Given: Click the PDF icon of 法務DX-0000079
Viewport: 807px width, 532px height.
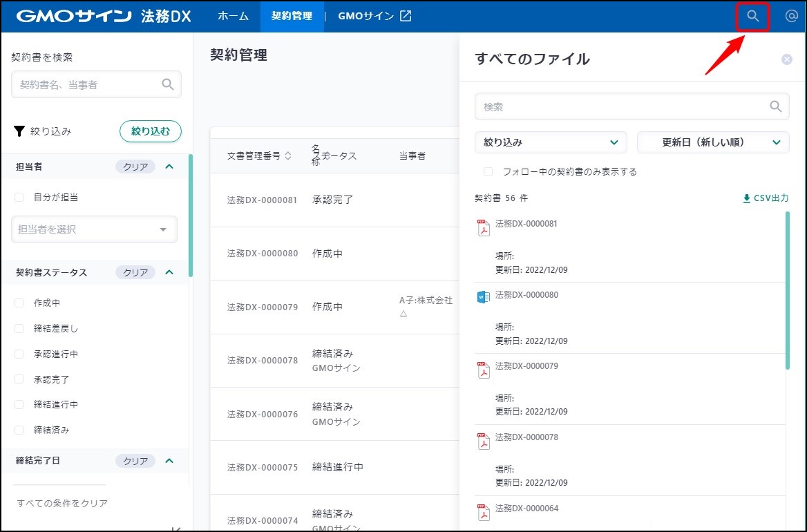Looking at the screenshot, I should click(483, 370).
